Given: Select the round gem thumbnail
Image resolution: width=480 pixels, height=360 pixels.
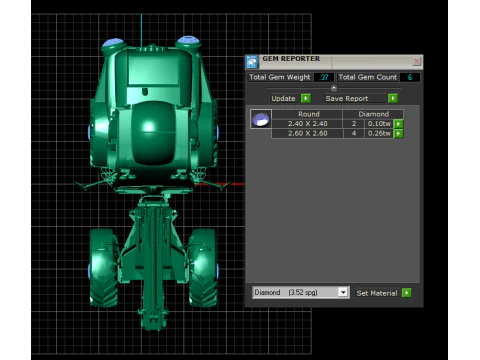Looking at the screenshot, I should [x=261, y=119].
